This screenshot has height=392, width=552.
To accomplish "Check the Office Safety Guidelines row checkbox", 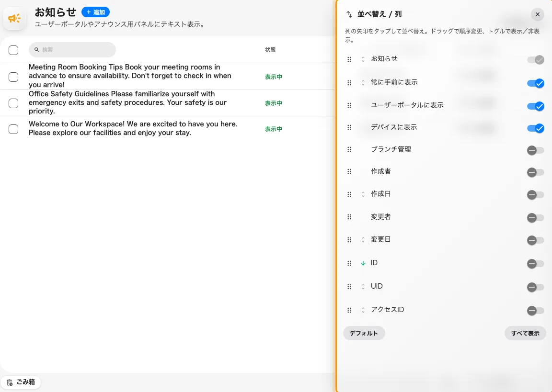I will (x=13, y=103).
